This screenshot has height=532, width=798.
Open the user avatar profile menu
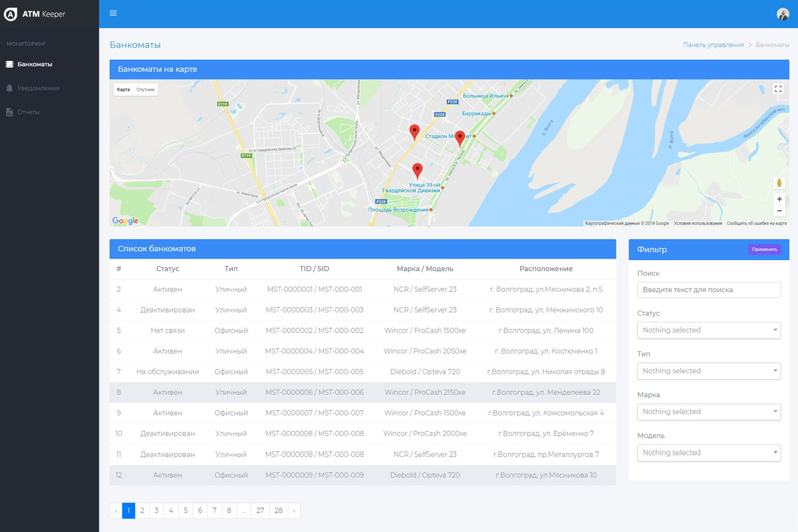point(783,14)
